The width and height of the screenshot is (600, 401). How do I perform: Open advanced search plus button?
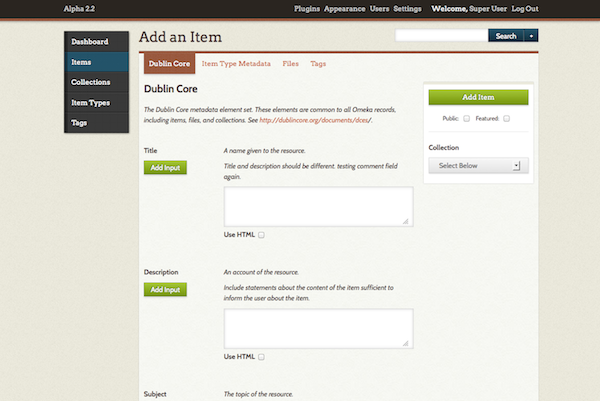click(x=531, y=36)
